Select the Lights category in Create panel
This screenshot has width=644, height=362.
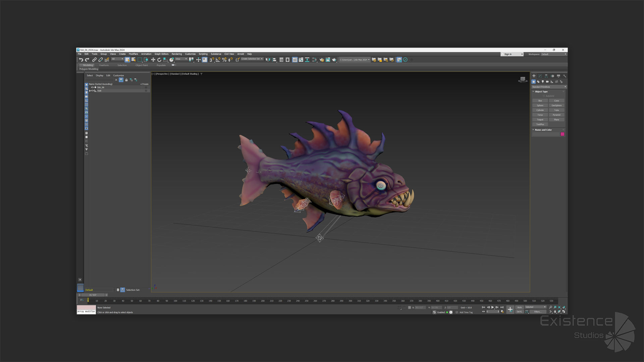point(543,82)
